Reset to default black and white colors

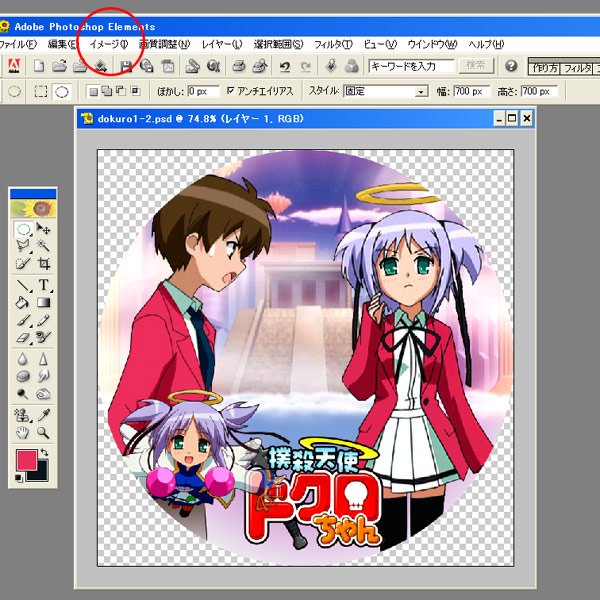(18, 477)
